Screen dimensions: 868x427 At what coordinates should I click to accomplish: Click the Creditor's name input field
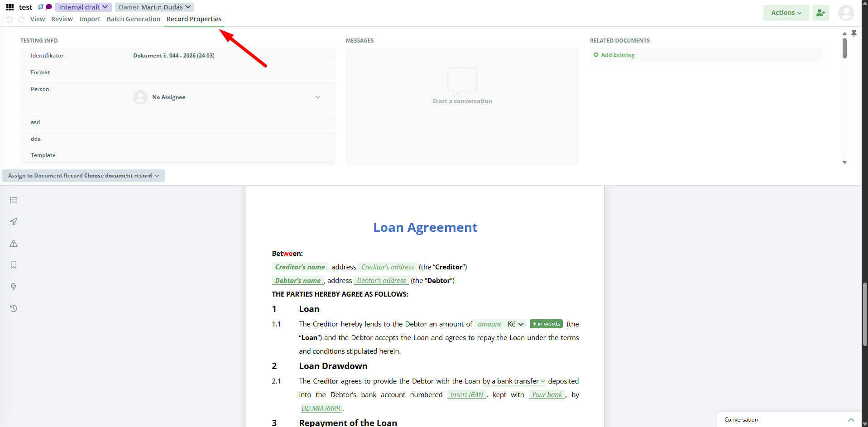pyautogui.click(x=300, y=267)
